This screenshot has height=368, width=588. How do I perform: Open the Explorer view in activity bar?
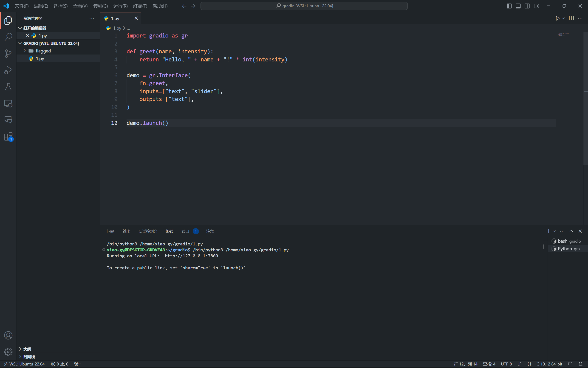(8, 20)
